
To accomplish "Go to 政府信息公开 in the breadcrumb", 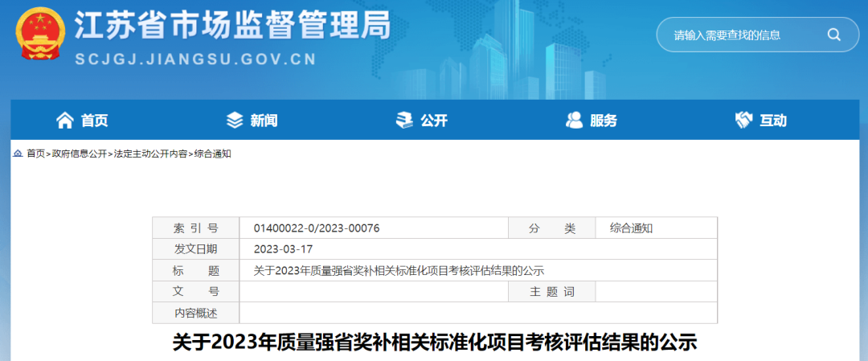I will tap(79, 154).
